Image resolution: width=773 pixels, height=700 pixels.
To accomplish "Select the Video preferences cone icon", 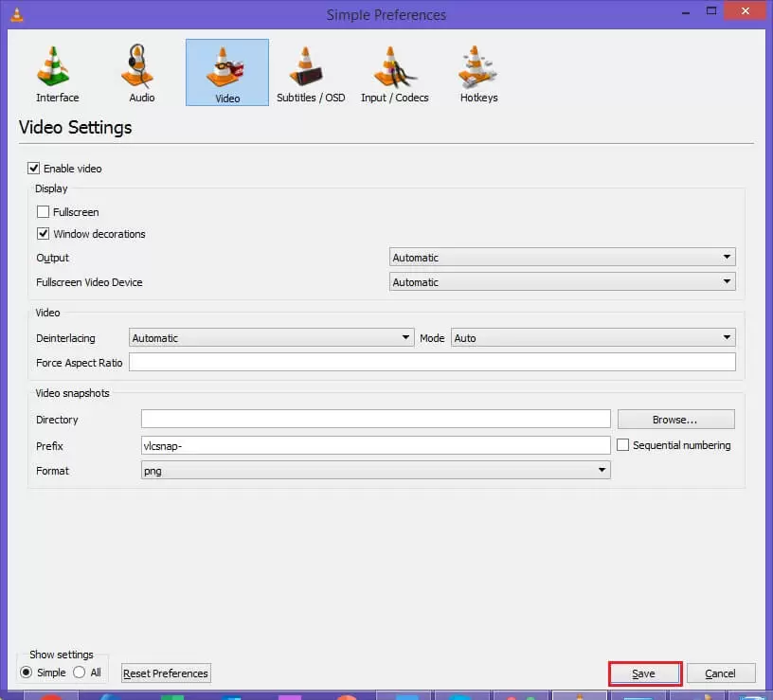I will (225, 67).
